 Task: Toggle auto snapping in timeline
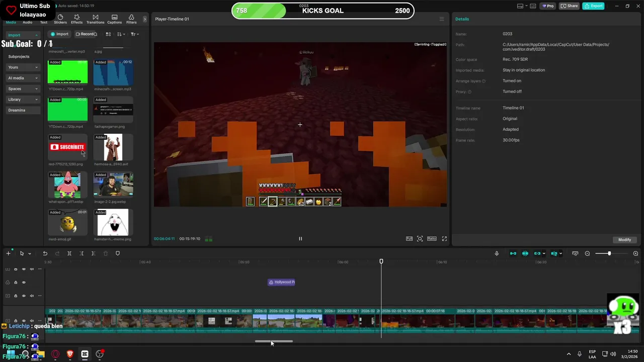pyautogui.click(x=525, y=253)
